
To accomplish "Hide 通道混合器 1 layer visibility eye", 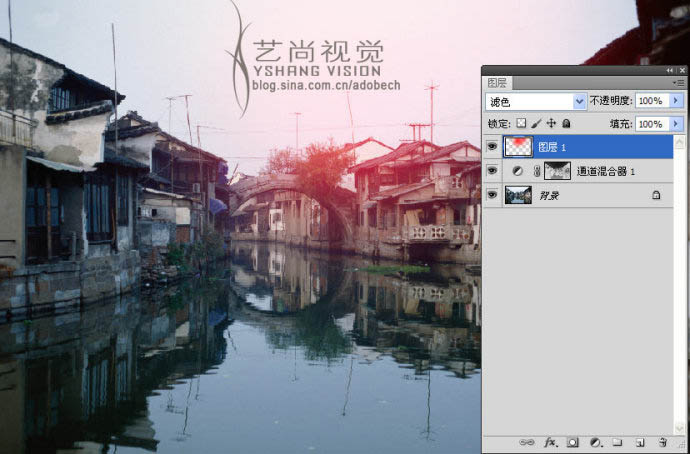I will click(492, 171).
